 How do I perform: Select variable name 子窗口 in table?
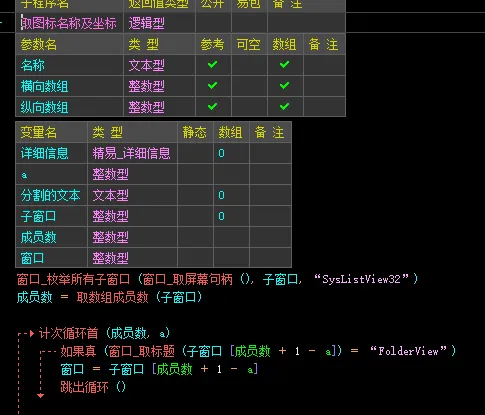[38, 216]
